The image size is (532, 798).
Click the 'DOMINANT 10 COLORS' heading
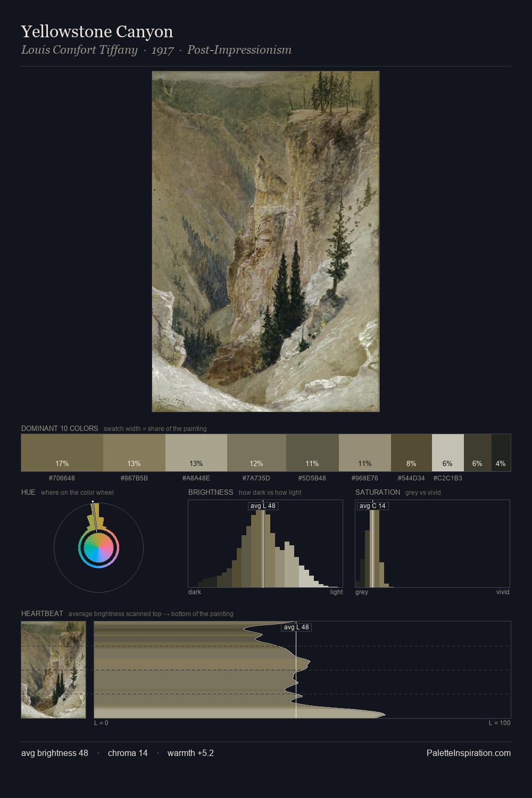[60, 428]
